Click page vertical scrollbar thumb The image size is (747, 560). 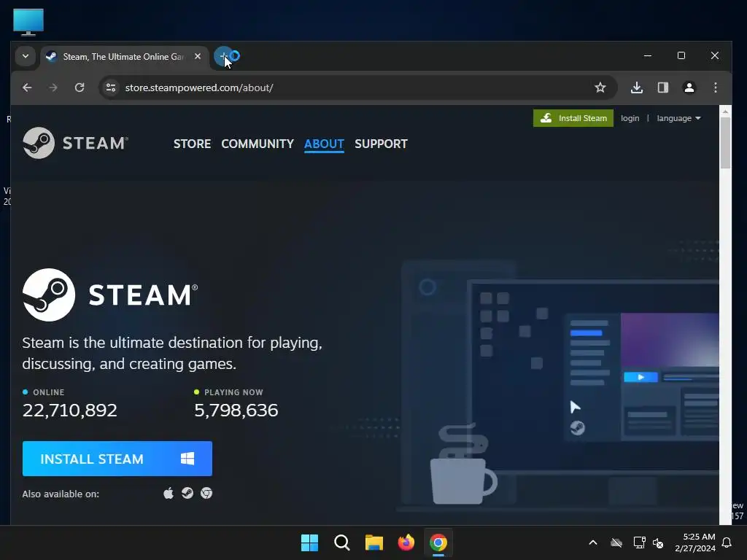pyautogui.click(x=725, y=143)
